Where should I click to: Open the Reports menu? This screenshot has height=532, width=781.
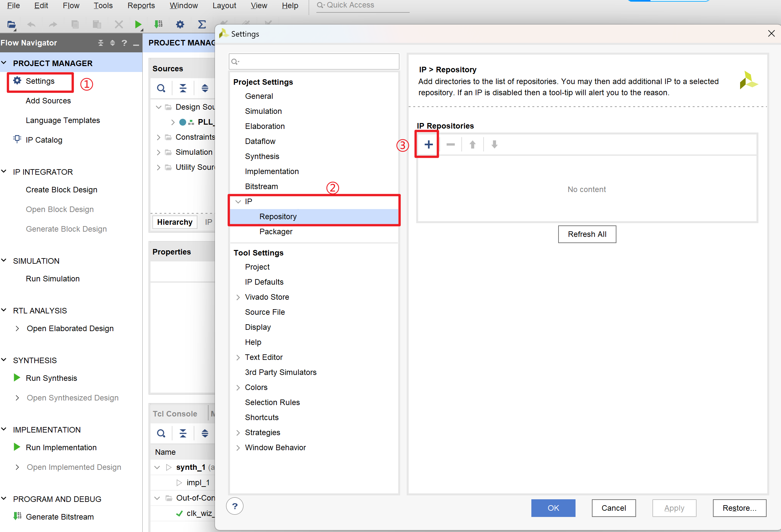pyautogui.click(x=141, y=5)
